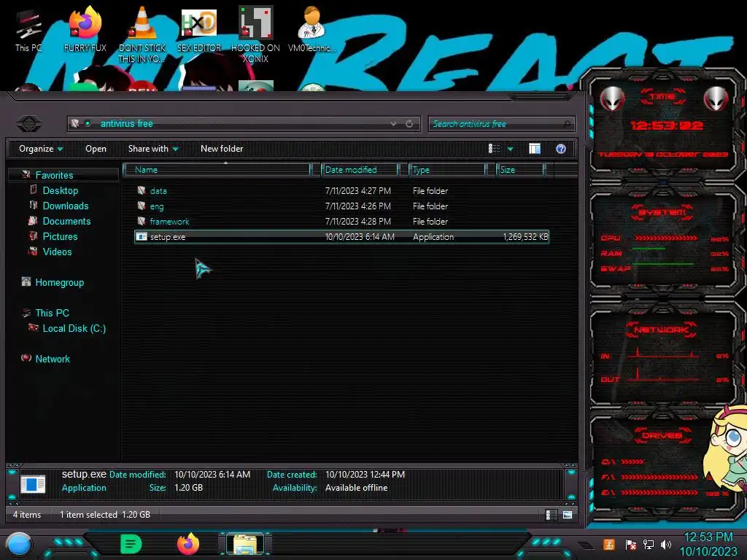747x560 pixels.
Task: Switch to large icons view in status bar
Action: 568,515
